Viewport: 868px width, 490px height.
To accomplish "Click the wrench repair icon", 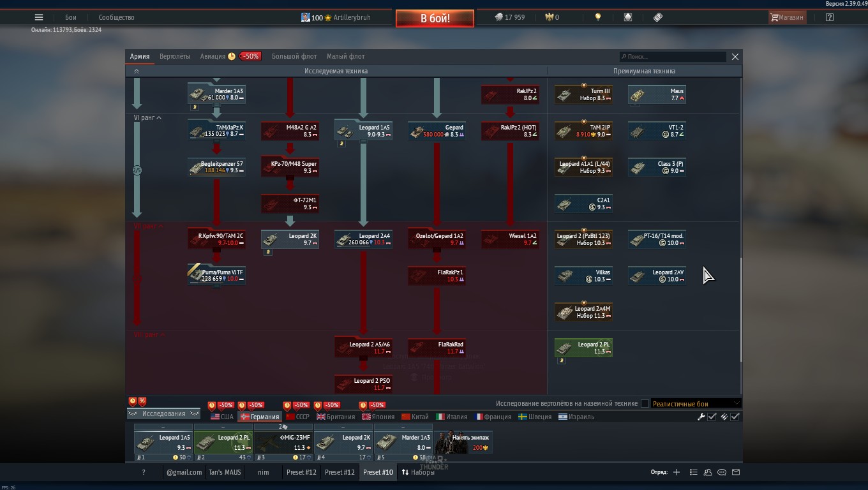I will click(701, 417).
